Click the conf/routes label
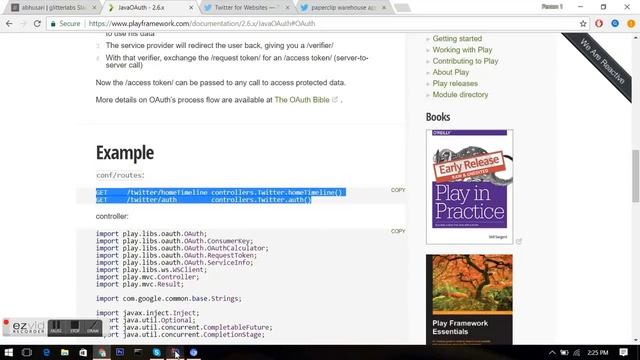640x360 pixels. [x=120, y=175]
